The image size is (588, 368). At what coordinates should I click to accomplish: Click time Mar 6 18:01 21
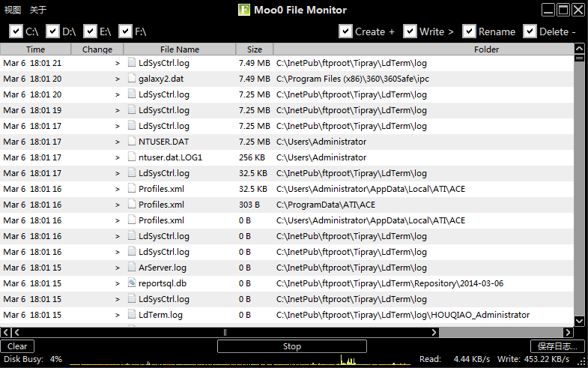(x=32, y=63)
